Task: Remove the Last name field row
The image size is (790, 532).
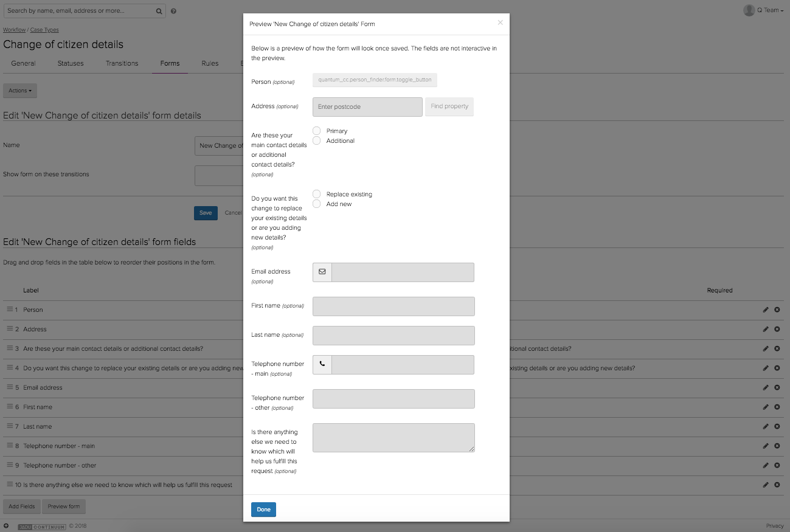Action: coord(777,427)
